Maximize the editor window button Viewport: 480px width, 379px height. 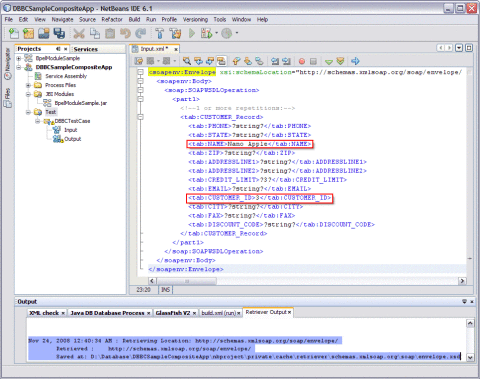tap(469, 48)
